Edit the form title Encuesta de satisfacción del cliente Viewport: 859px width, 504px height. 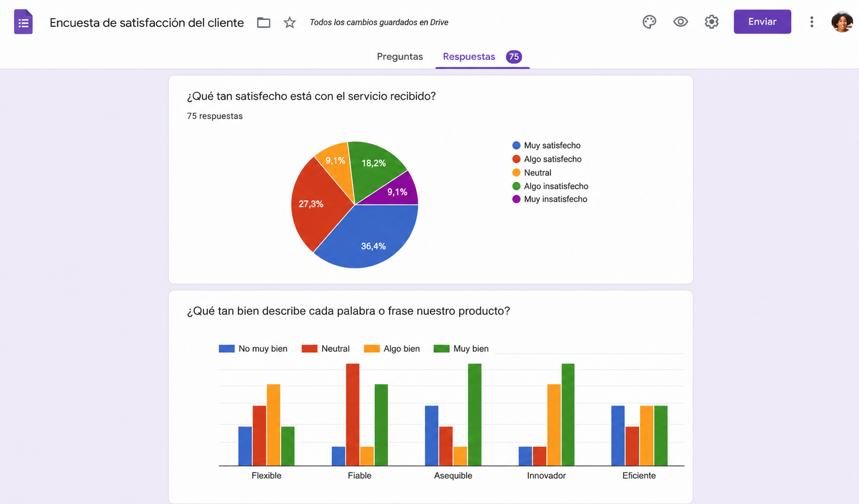click(x=147, y=23)
